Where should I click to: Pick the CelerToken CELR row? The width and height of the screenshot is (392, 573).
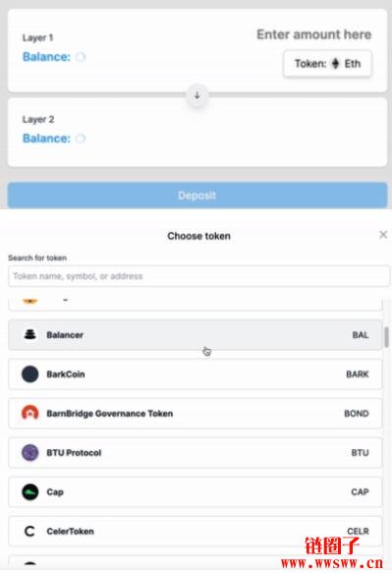(196, 531)
